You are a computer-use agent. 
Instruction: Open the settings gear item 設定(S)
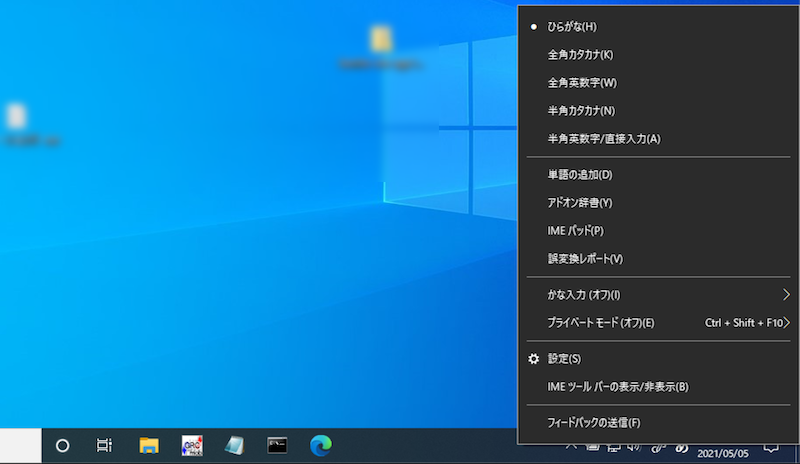(x=564, y=358)
